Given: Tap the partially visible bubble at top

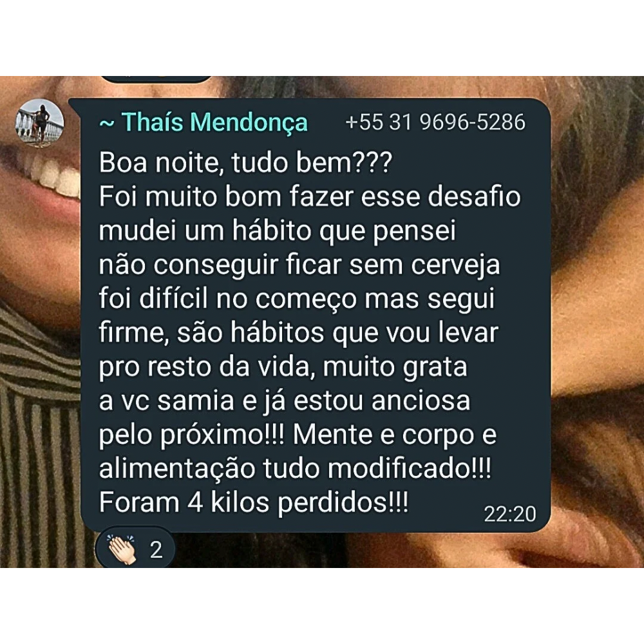Looking at the screenshot, I should pyautogui.click(x=156, y=79).
